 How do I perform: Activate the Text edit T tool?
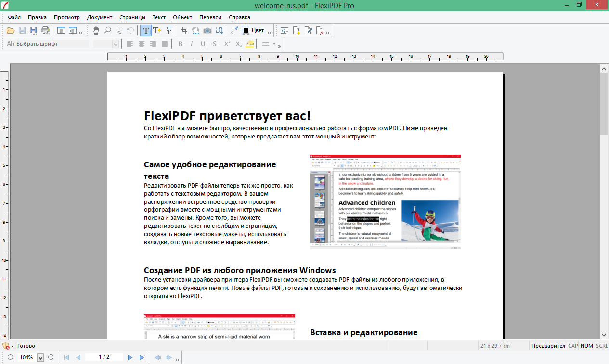145,30
